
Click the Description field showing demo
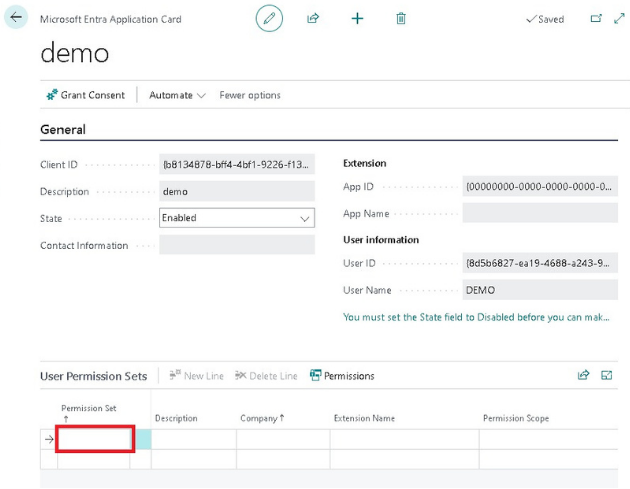[x=237, y=191]
